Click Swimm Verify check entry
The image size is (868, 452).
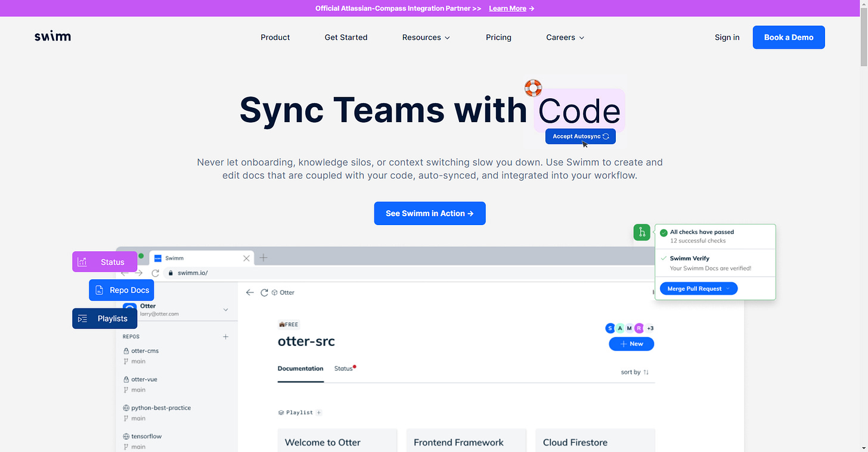[715, 263]
